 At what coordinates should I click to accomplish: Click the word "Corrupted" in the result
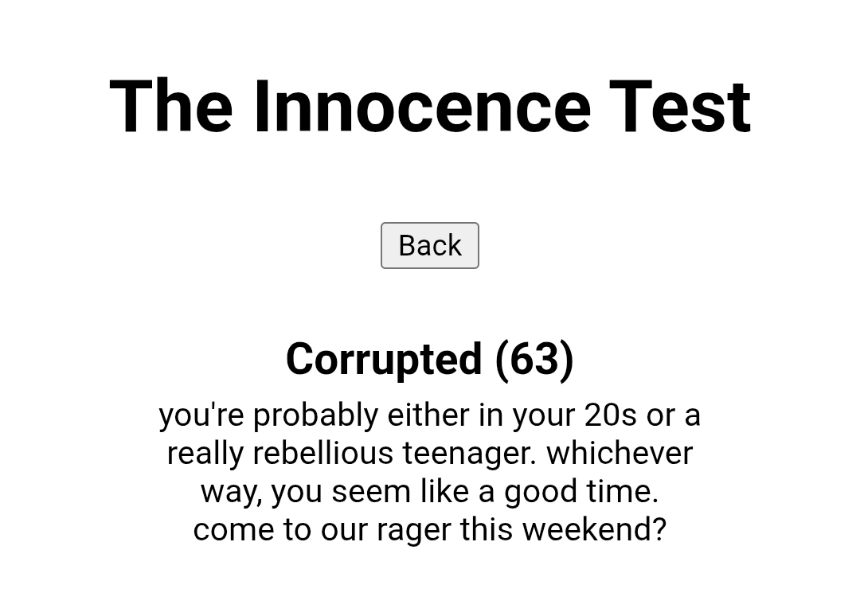(384, 359)
